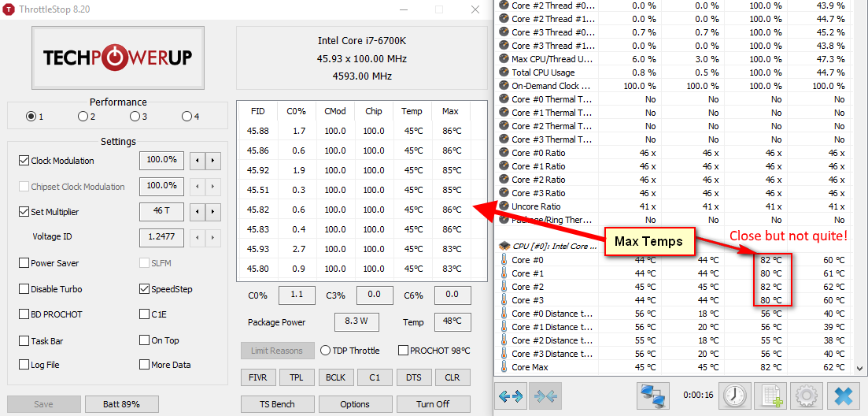Enable the On Top checkbox
The image size is (868, 416).
point(145,340)
